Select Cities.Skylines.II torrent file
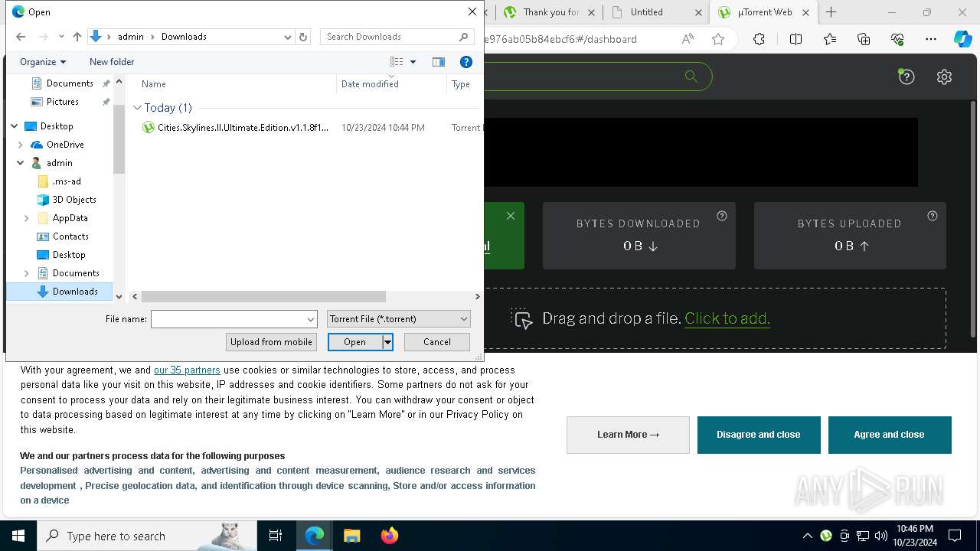Viewport: 980px width, 551px height. pyautogui.click(x=243, y=128)
